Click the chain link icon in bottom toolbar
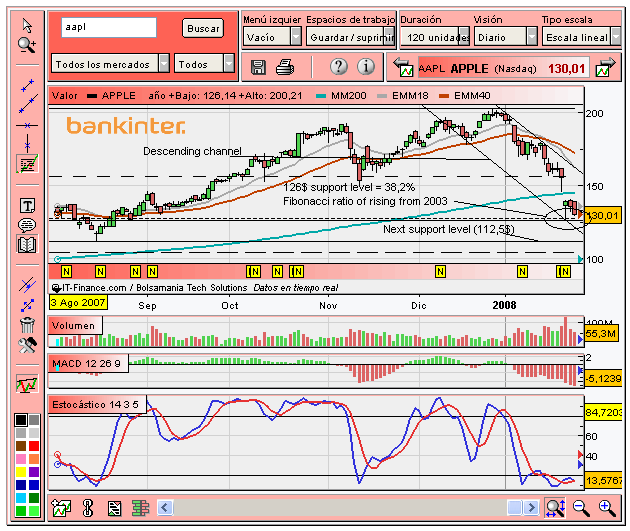The width and height of the screenshot is (630, 531). pyautogui.click(x=88, y=508)
